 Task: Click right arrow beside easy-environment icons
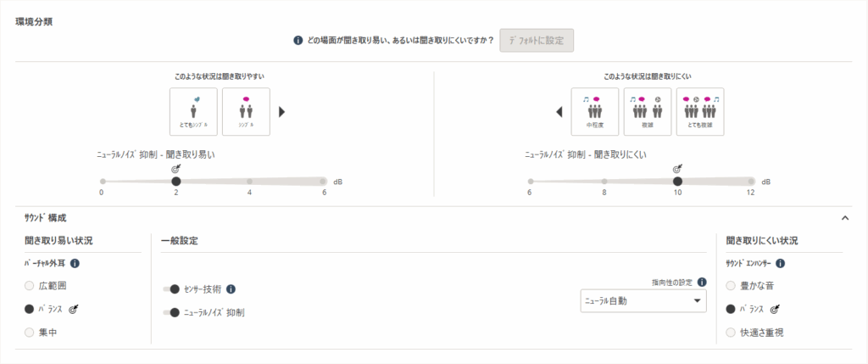(282, 111)
